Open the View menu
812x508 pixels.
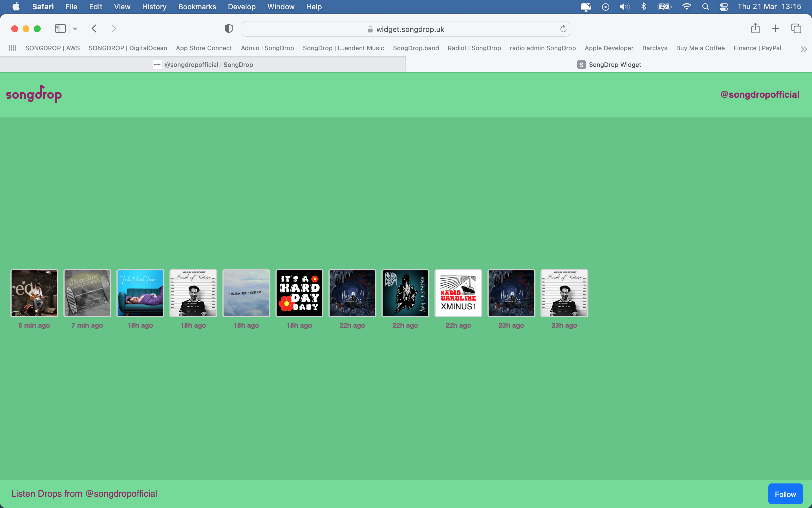click(x=122, y=7)
